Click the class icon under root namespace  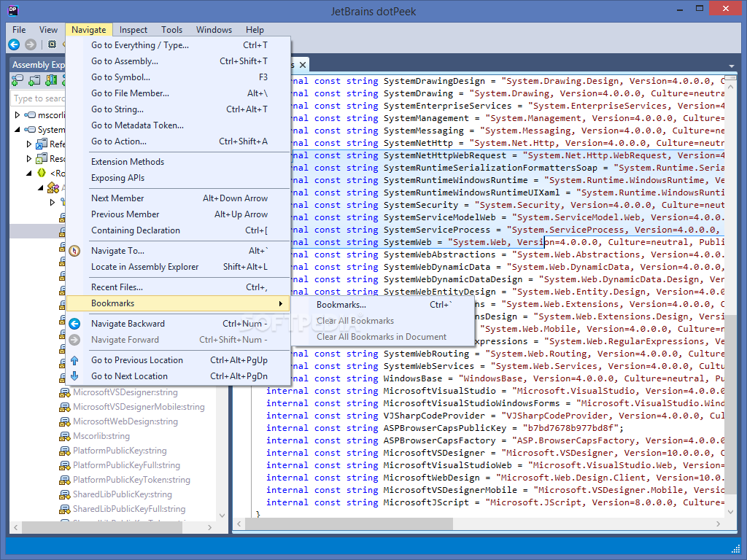point(53,187)
